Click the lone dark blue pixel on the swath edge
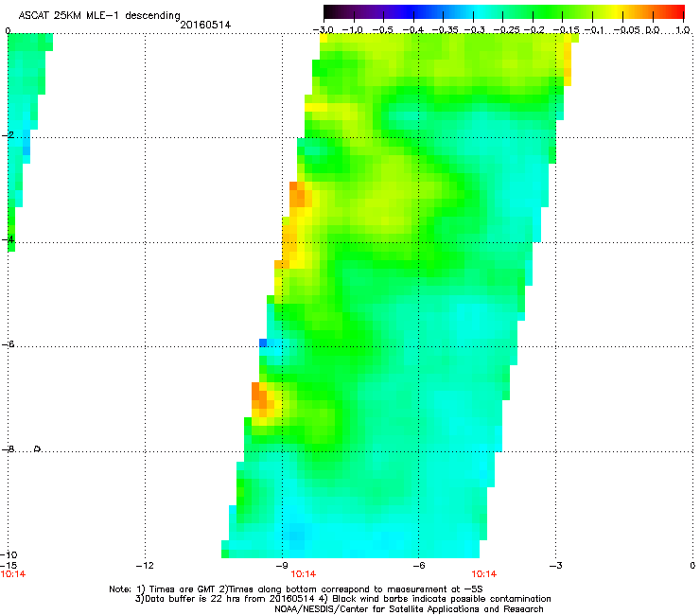Image resolution: width=700 pixels, height=615 pixels. [263, 343]
